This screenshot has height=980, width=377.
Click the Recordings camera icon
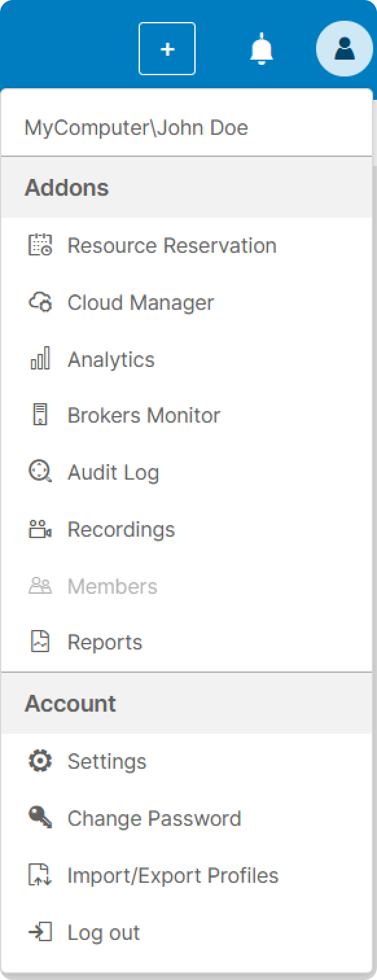click(40, 529)
